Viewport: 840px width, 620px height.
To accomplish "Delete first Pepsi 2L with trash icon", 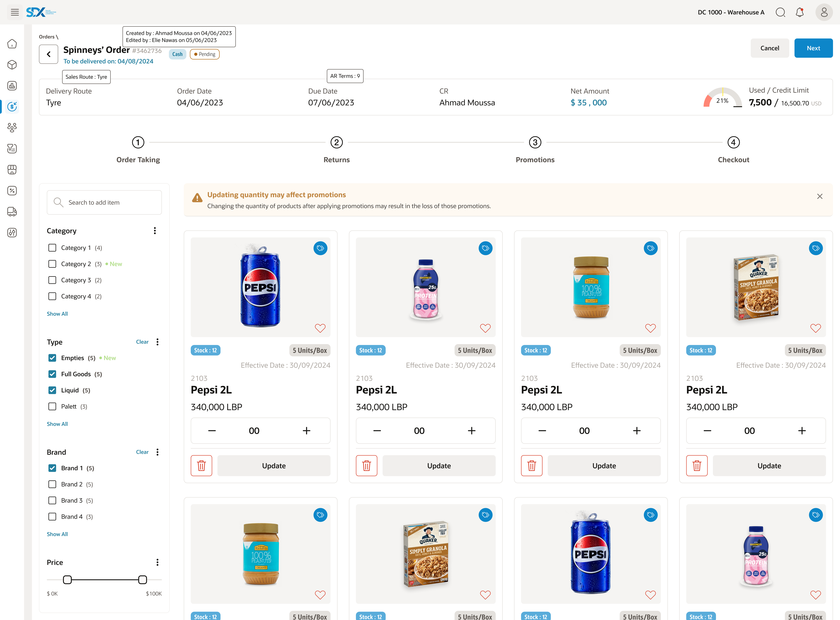I will [201, 466].
